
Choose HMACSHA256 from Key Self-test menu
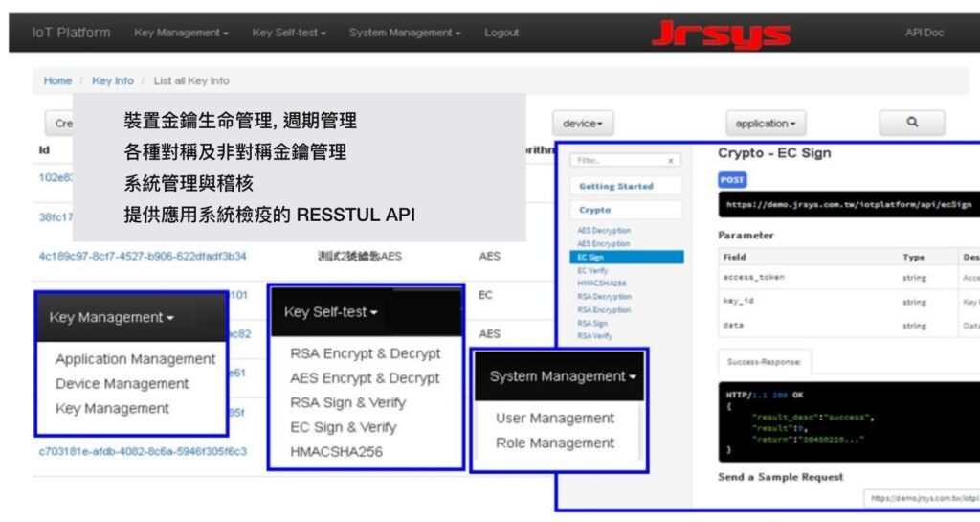pos(336,451)
